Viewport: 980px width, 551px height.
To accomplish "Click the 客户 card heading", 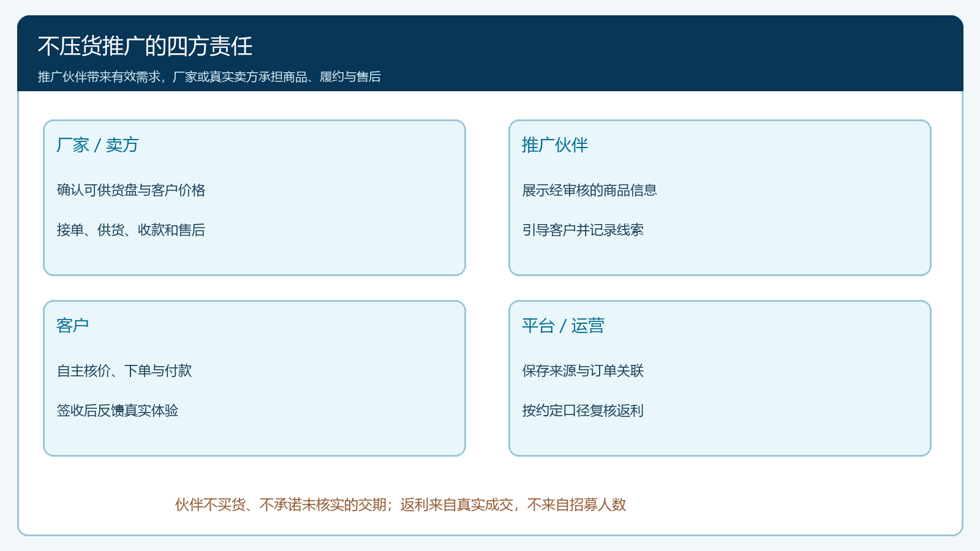I will [73, 326].
